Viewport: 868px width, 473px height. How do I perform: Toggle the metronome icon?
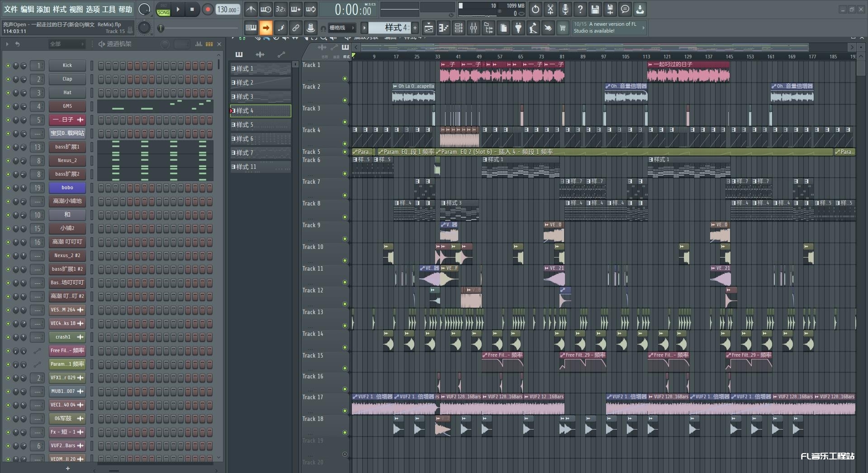click(x=251, y=9)
